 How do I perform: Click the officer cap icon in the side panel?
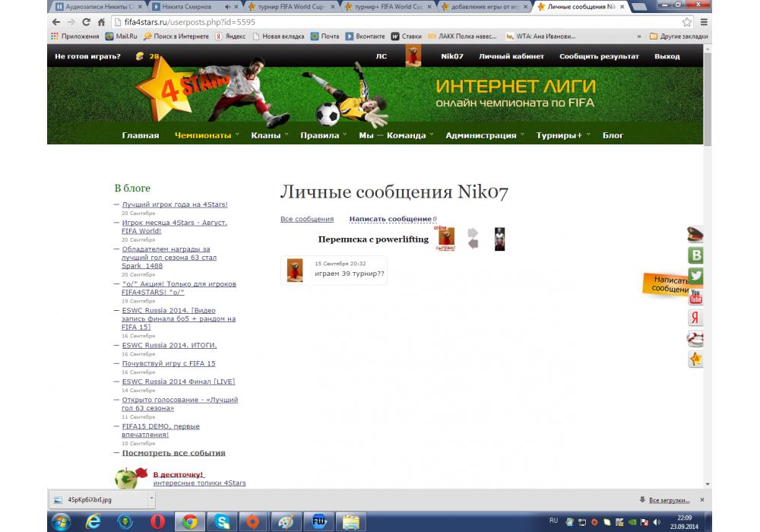(695, 235)
